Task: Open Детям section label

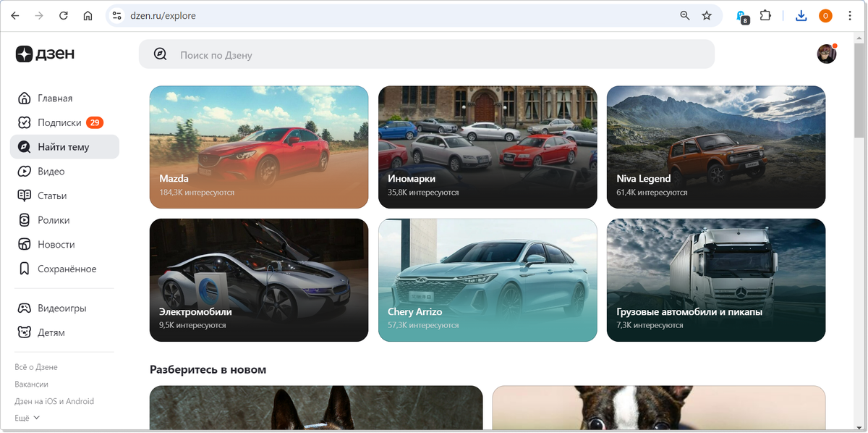Action: pyautogui.click(x=51, y=332)
